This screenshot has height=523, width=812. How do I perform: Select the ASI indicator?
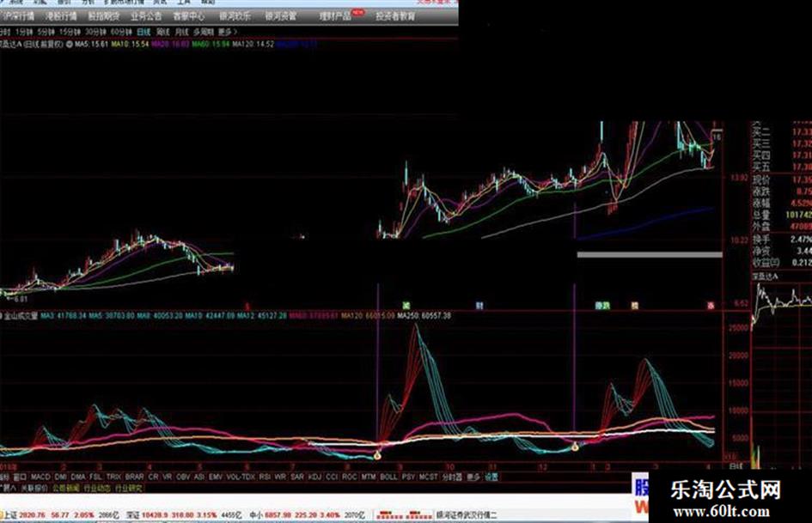coord(199,477)
